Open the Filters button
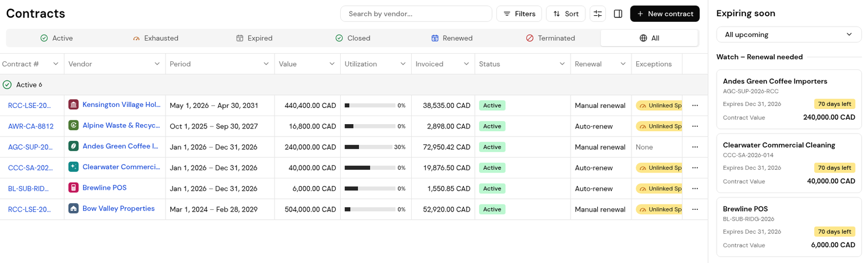This screenshot has height=263, width=868. click(519, 14)
